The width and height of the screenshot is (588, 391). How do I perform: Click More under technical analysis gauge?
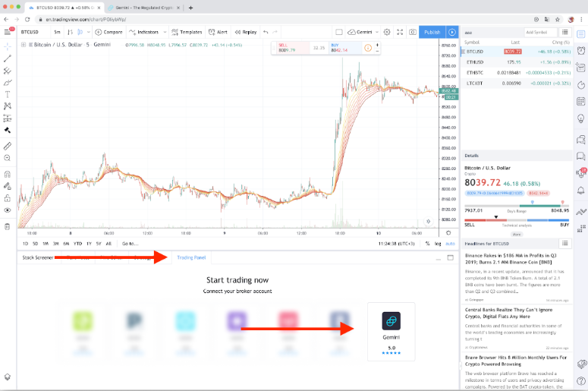point(517,234)
